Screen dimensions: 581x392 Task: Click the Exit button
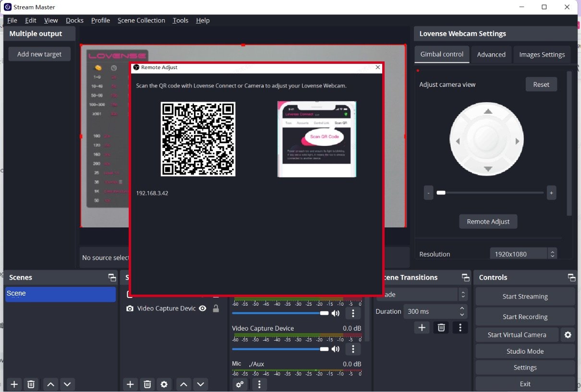point(525,384)
